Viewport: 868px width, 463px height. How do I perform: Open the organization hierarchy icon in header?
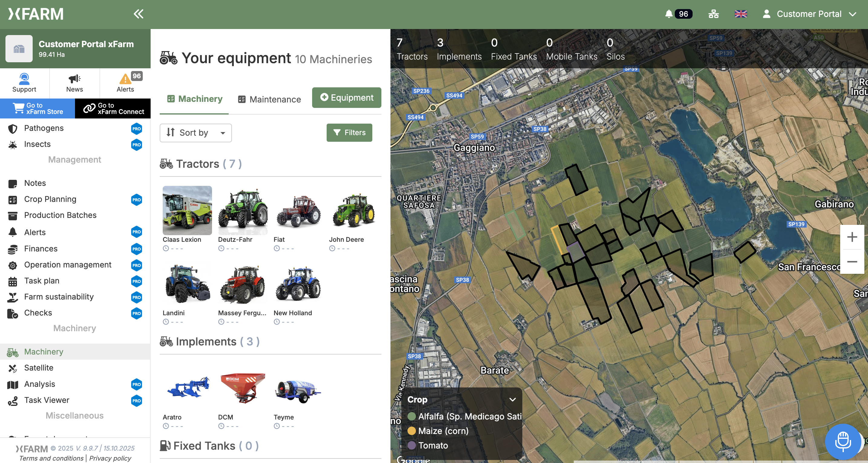point(713,14)
